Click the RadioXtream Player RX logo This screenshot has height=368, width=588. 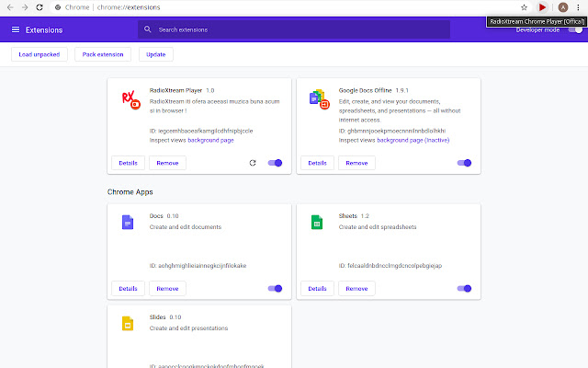click(x=130, y=100)
